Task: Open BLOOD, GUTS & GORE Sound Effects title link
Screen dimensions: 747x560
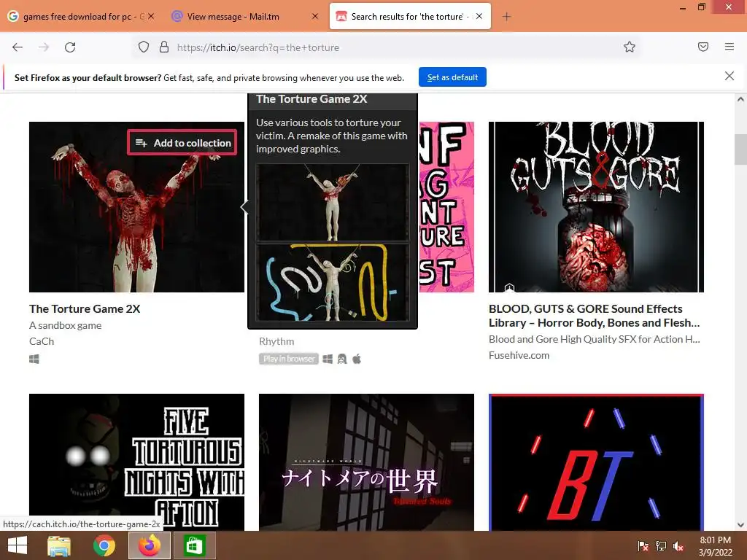Action: (594, 316)
